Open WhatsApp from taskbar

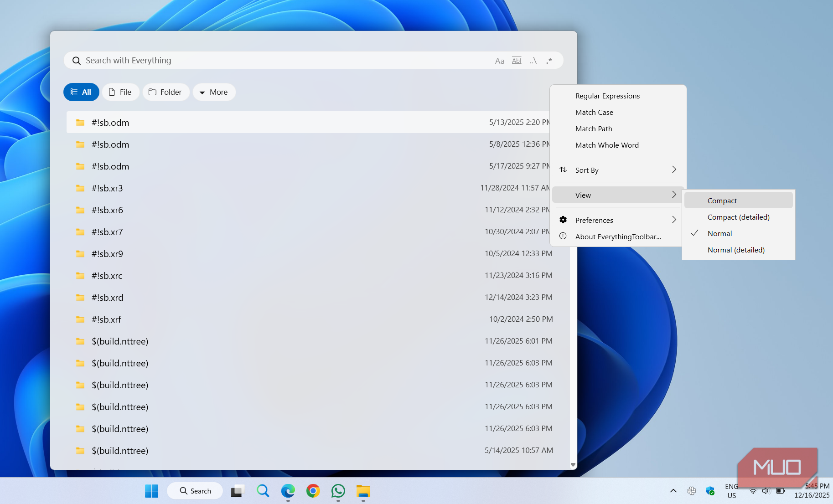[338, 491]
